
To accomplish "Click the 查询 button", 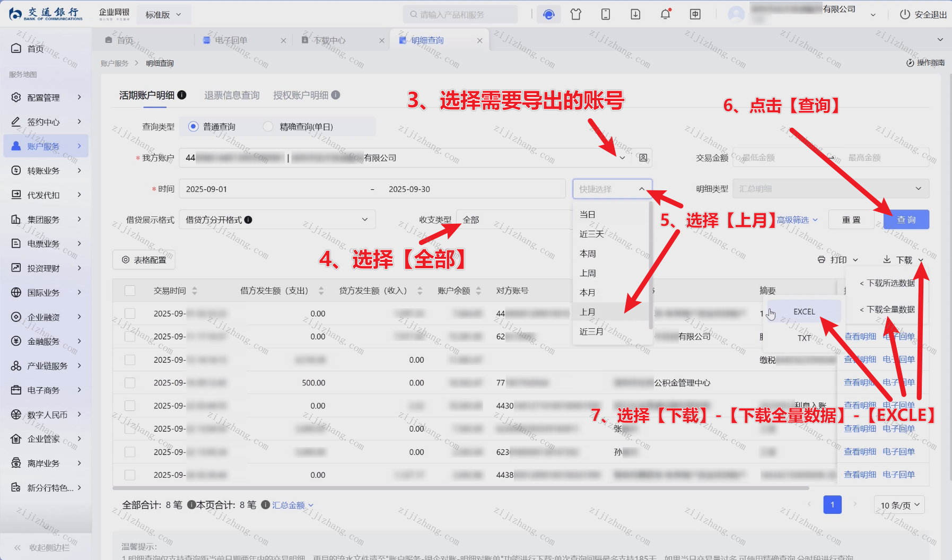I will click(x=906, y=220).
